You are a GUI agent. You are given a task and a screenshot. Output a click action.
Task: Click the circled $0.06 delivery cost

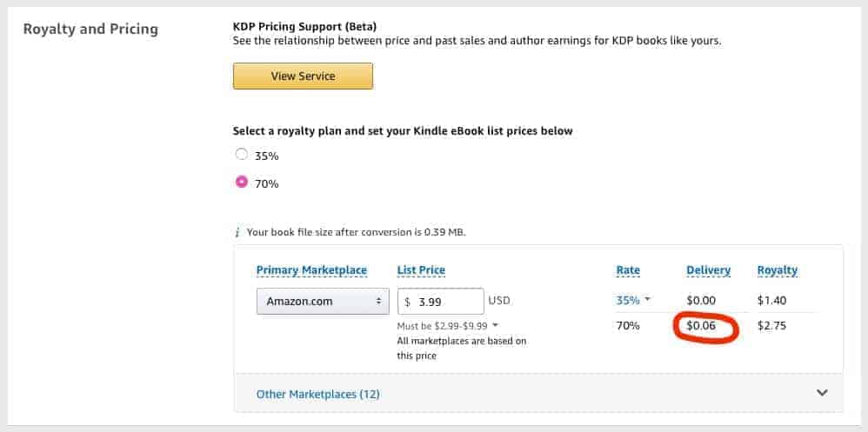tap(701, 326)
